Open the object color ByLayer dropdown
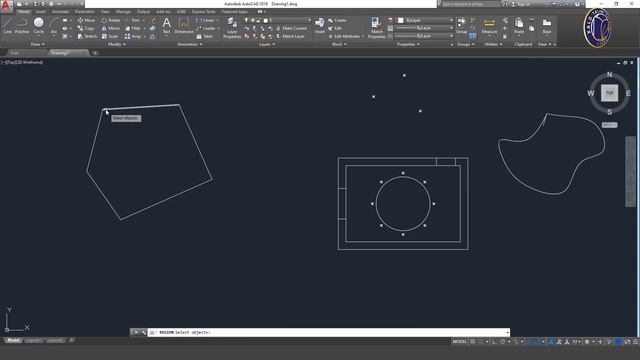 click(x=425, y=20)
